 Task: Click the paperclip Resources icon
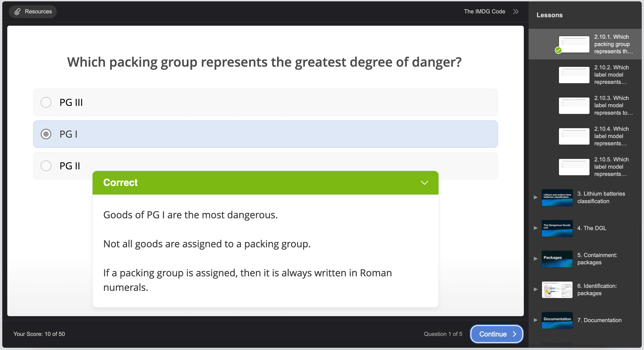coord(18,12)
